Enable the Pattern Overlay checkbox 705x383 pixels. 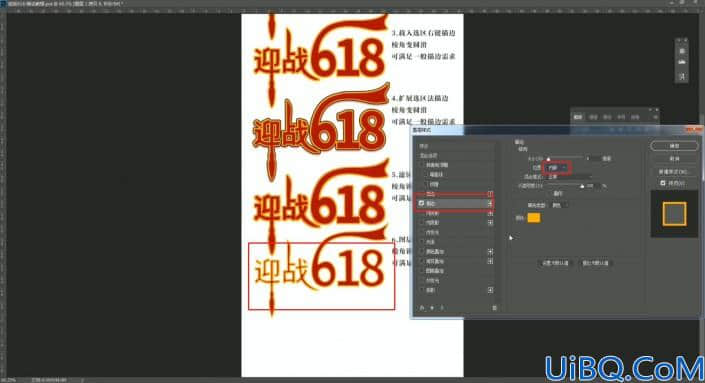click(x=422, y=271)
